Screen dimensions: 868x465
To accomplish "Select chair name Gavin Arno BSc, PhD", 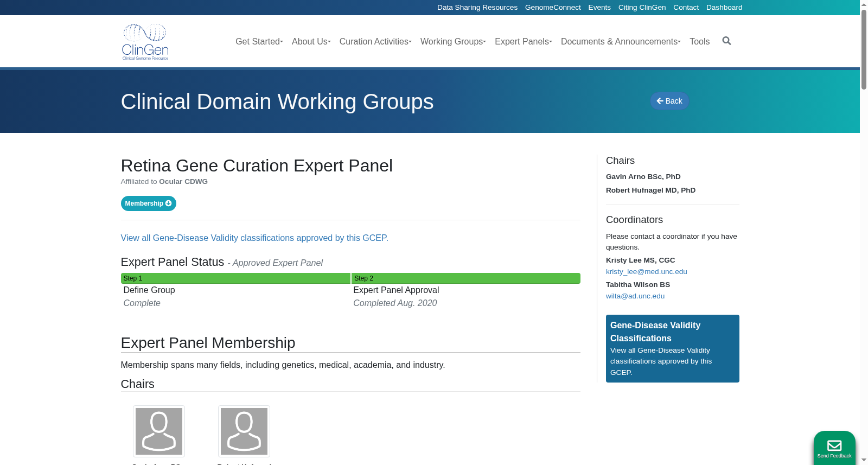I will pos(643,177).
